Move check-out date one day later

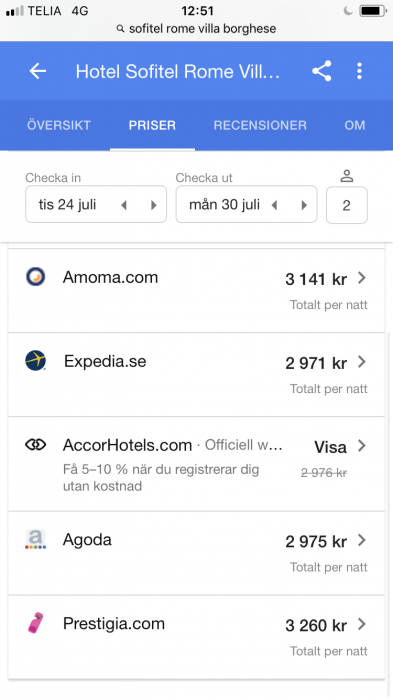click(x=304, y=205)
